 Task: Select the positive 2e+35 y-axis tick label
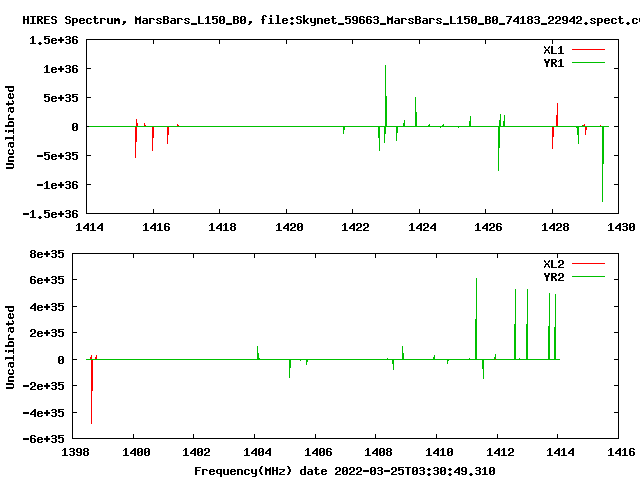point(47,333)
